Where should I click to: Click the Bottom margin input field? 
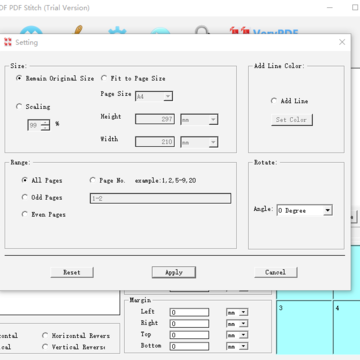tap(189, 346)
